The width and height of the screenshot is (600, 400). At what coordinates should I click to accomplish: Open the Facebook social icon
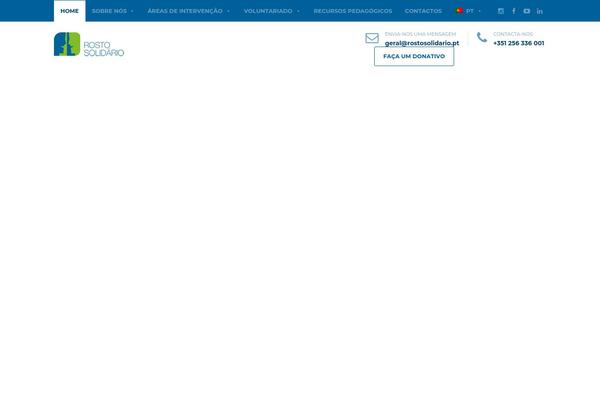pyautogui.click(x=514, y=11)
